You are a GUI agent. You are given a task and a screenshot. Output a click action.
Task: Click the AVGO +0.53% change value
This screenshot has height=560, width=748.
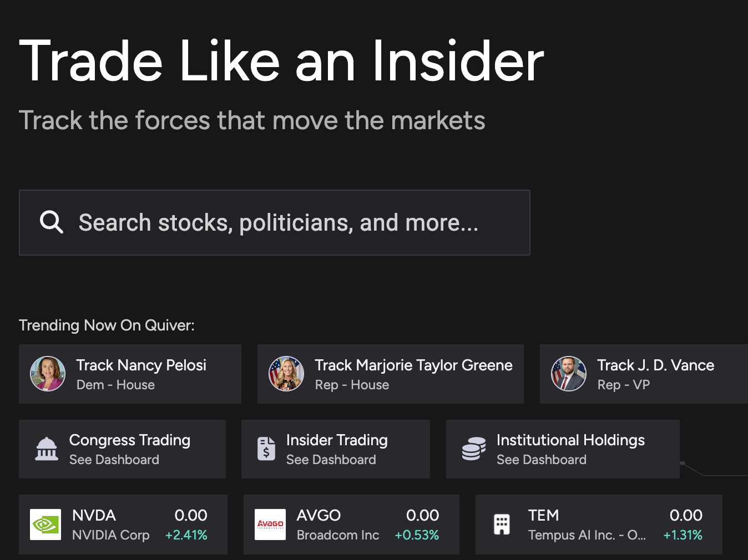[417, 535]
